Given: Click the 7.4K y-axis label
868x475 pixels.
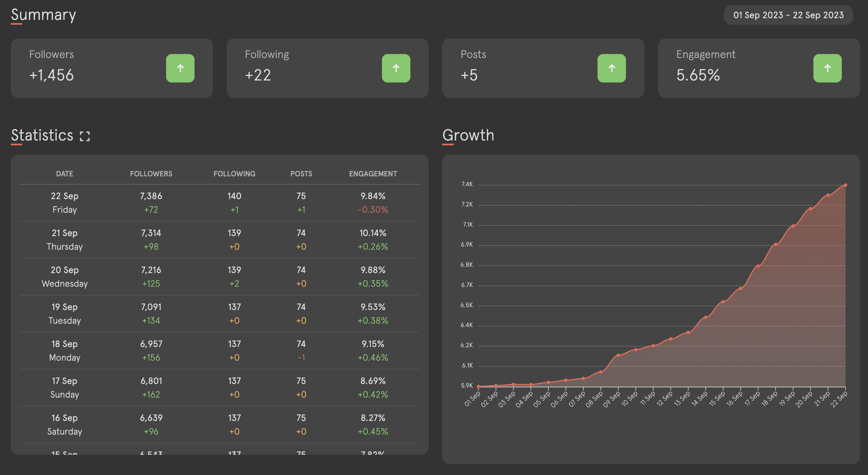Looking at the screenshot, I should coord(467,184).
